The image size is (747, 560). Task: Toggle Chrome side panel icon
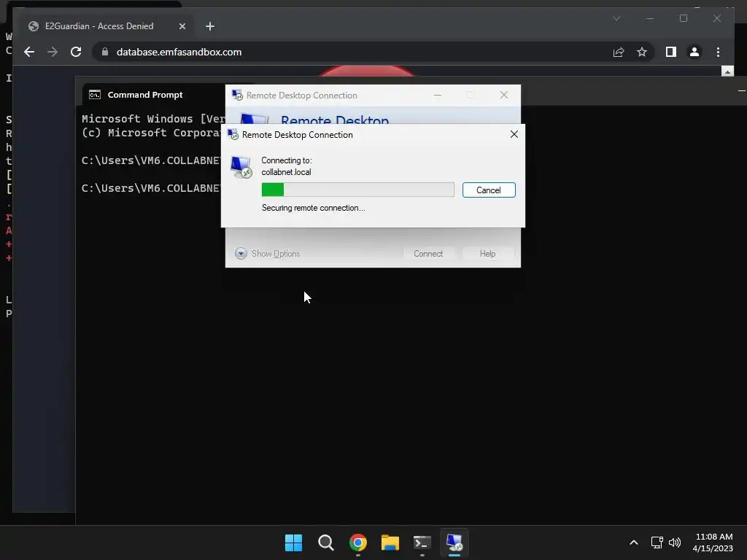(x=671, y=52)
